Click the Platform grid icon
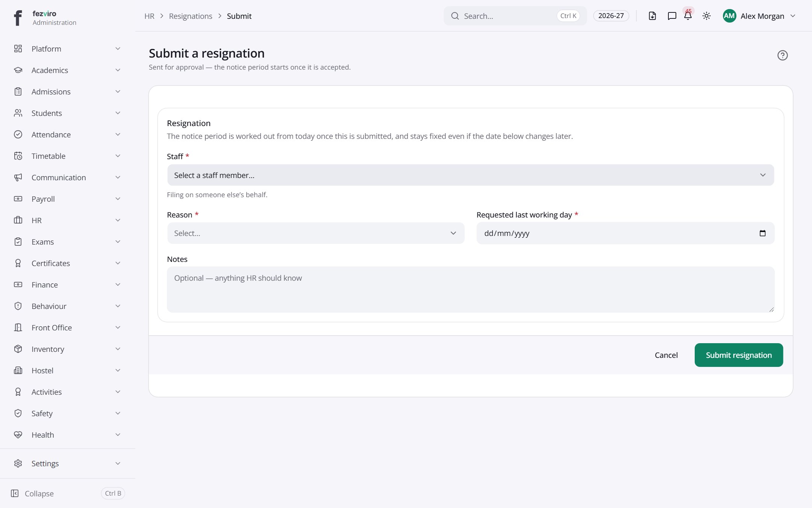The height and width of the screenshot is (508, 812). pos(18,49)
